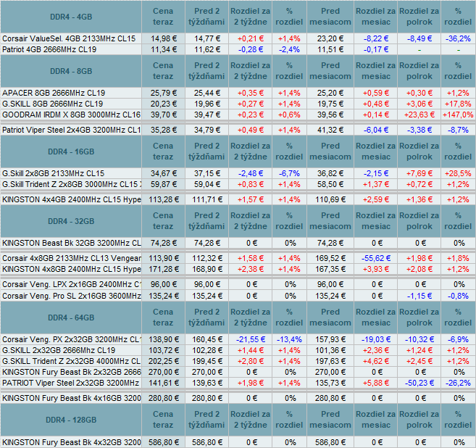476x448 pixels.
Task: Select the DDR4 - 128GB section header
Action: pos(71,420)
